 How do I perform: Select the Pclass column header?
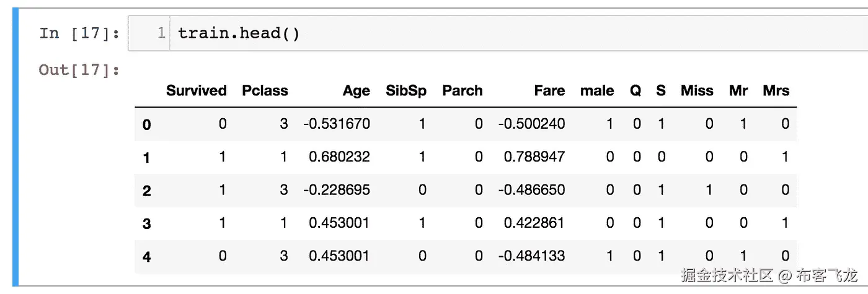tap(265, 91)
